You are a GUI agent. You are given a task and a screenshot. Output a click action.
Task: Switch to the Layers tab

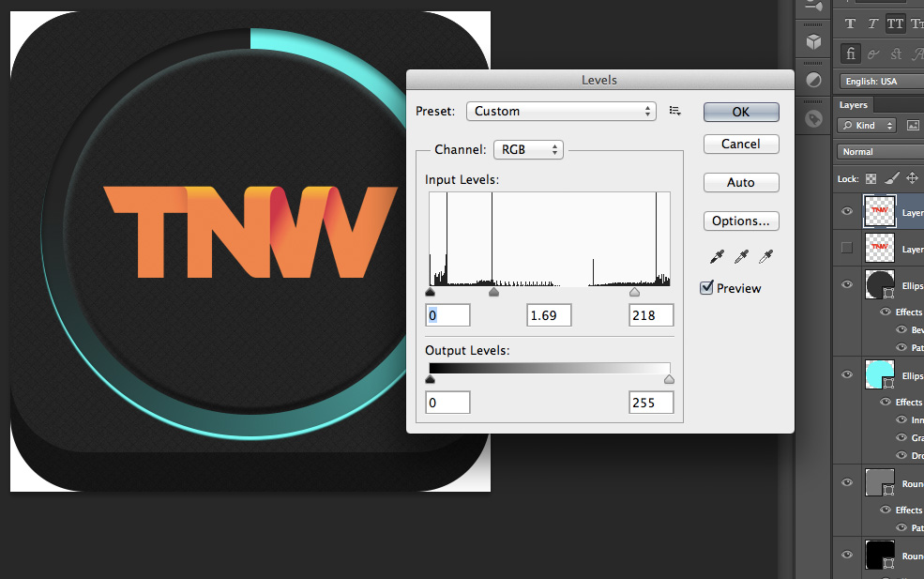click(x=854, y=105)
